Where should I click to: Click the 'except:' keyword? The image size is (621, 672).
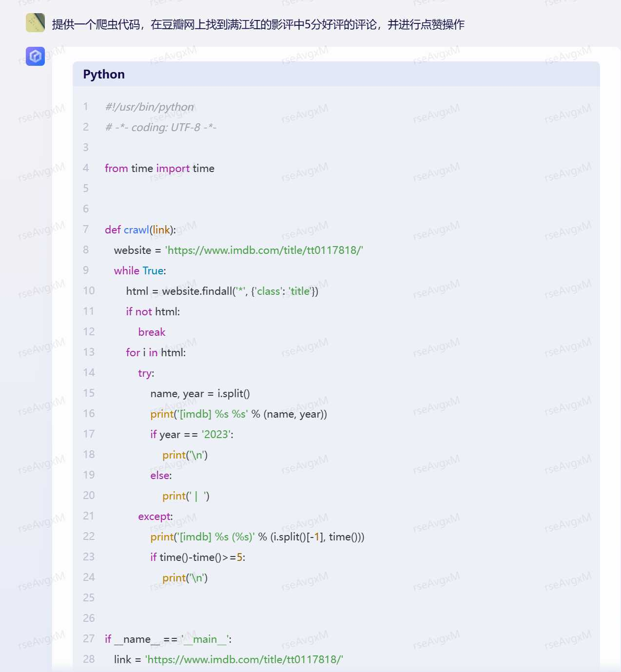click(155, 516)
